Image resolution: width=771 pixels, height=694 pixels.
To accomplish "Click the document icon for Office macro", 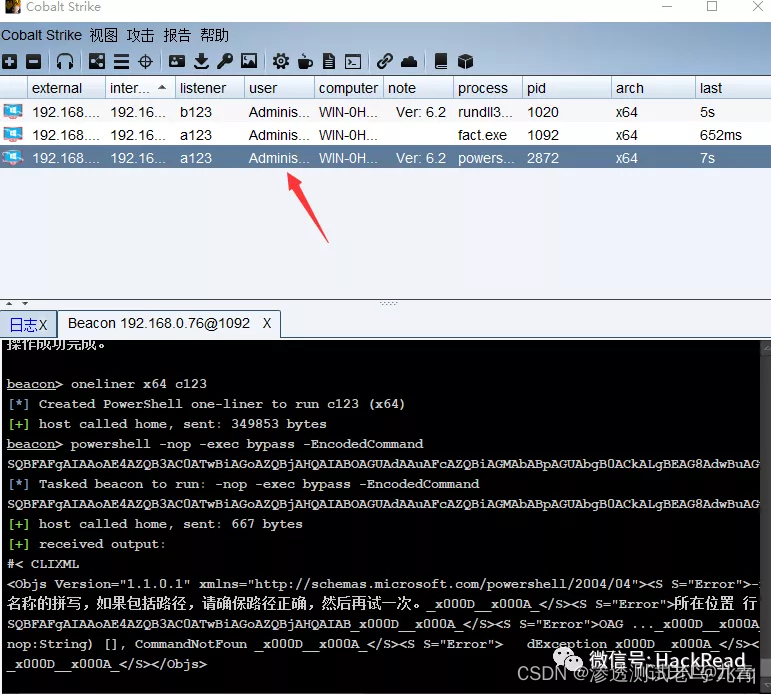I will click(328, 61).
